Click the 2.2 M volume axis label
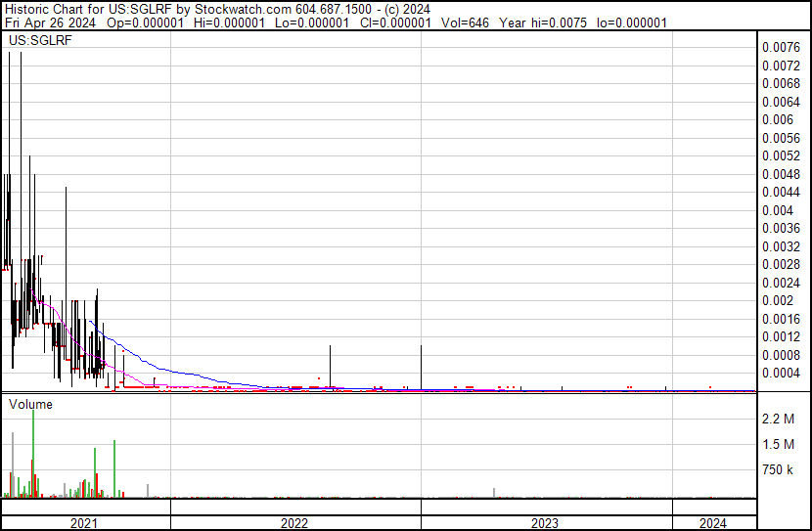Image resolution: width=812 pixels, height=531 pixels. 779,420
